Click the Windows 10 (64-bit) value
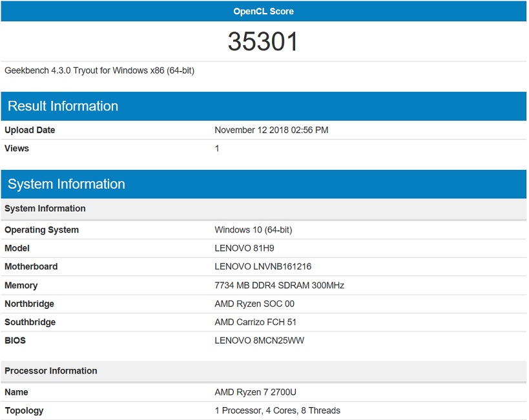 point(253,230)
